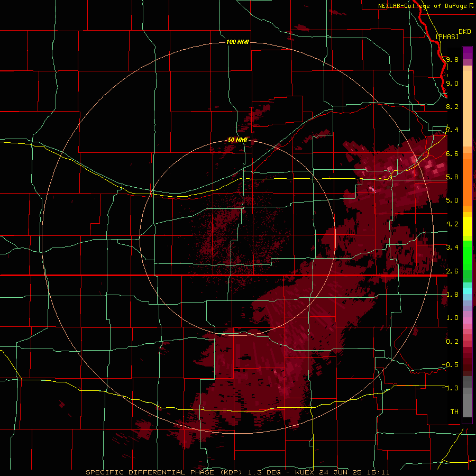Click the 100 NMI range ring label
The height and width of the screenshot is (476, 476).
pos(237,42)
